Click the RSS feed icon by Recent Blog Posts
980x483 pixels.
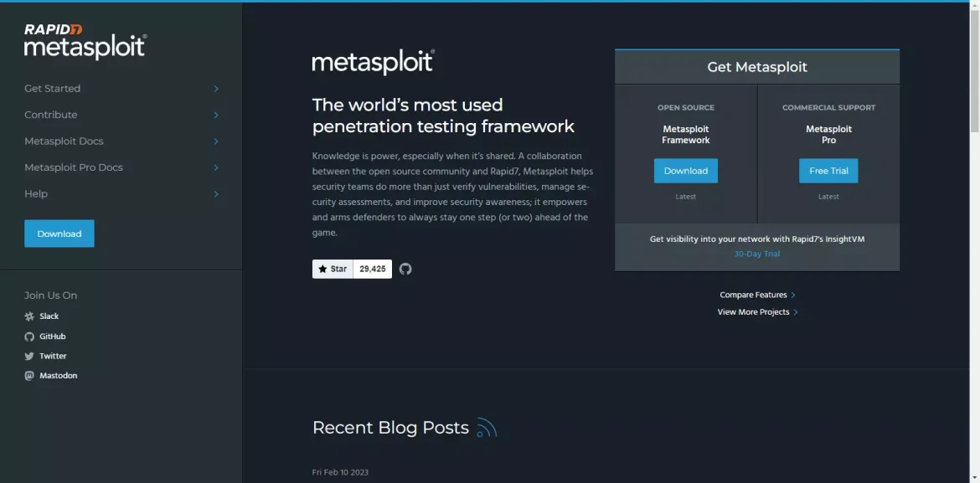click(x=487, y=428)
